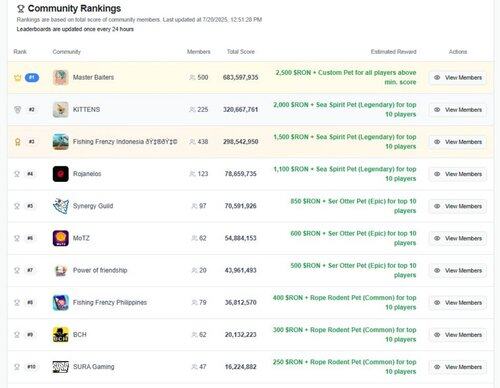Screen dimensions: 500x388
Task: Click the Rojanelos community name
Action: click(87, 174)
